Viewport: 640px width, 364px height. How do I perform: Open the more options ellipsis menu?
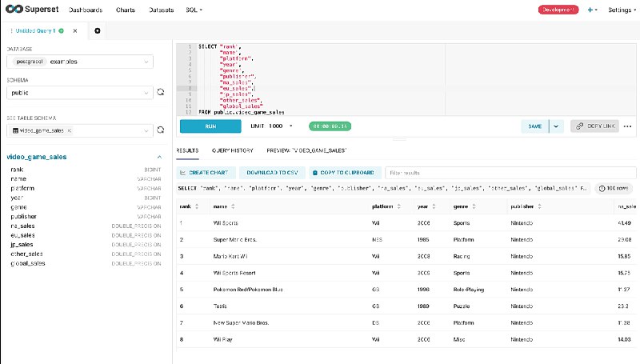tap(628, 126)
